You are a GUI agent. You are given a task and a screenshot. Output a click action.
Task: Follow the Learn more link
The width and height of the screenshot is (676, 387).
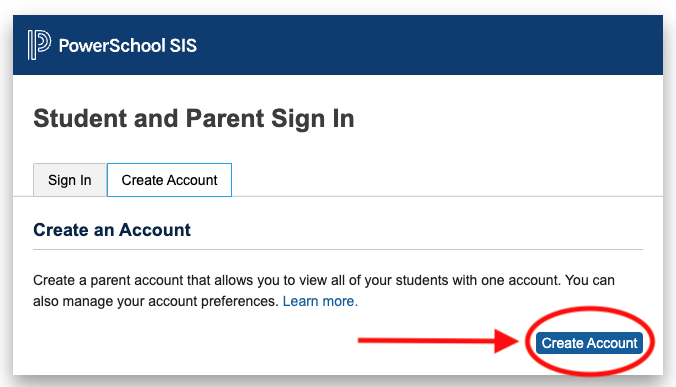pyautogui.click(x=320, y=301)
